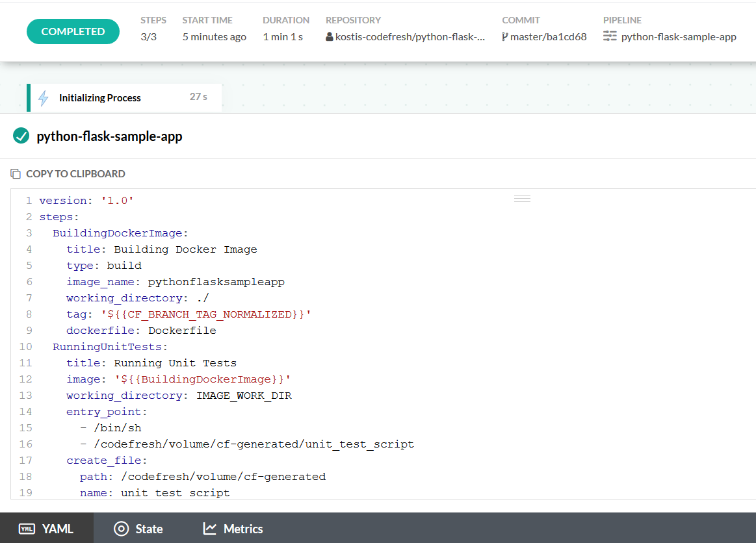Click the Metrics chart icon
This screenshot has height=543, width=756.
209,529
